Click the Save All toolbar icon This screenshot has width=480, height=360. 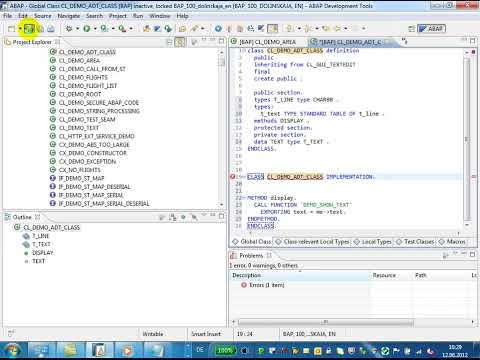pyautogui.click(x=40, y=29)
